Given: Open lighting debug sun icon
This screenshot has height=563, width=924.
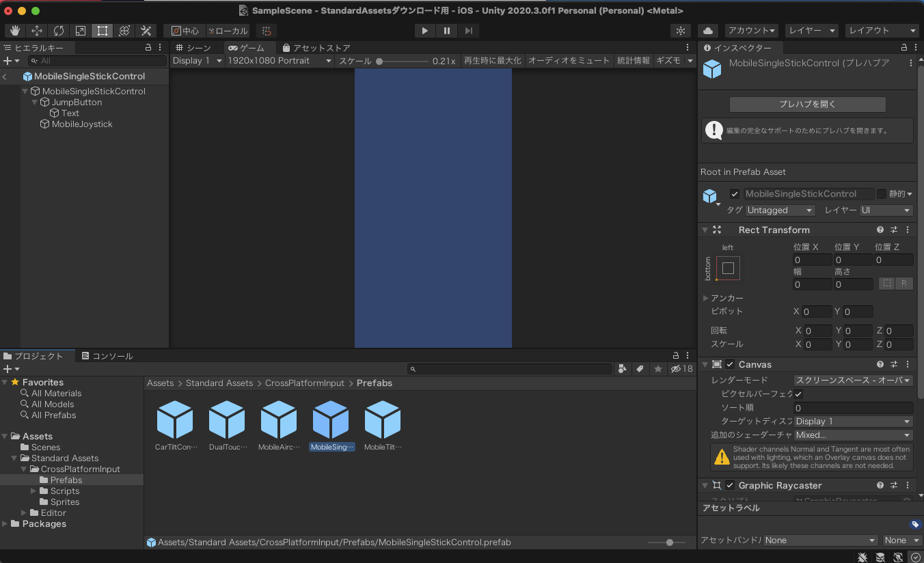Looking at the screenshot, I should (680, 31).
